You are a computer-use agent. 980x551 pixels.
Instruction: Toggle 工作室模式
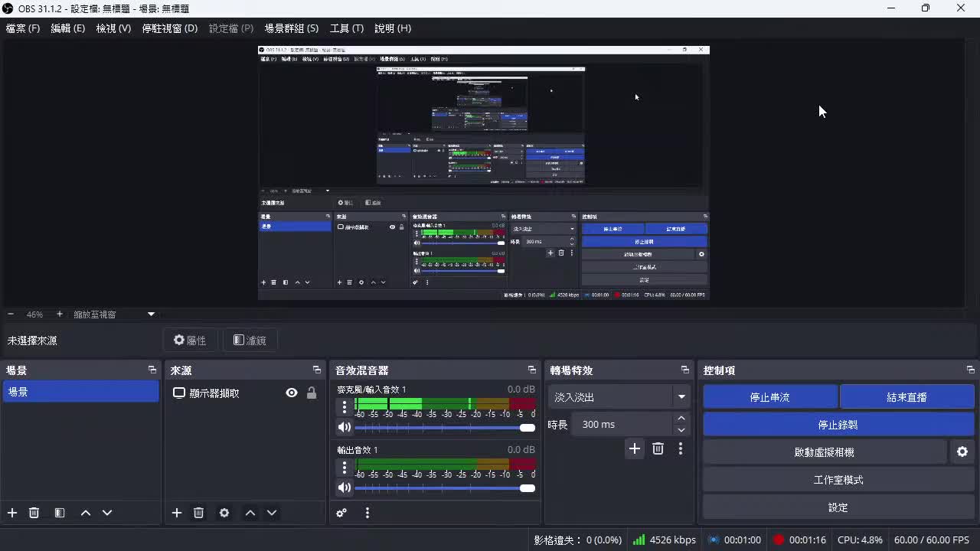point(838,480)
